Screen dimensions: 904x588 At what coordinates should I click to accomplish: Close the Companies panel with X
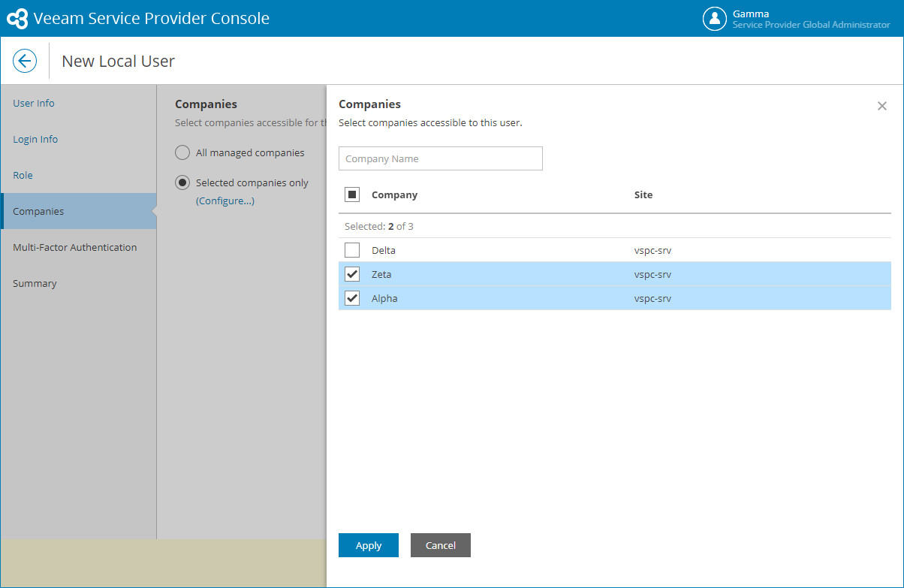tap(882, 106)
